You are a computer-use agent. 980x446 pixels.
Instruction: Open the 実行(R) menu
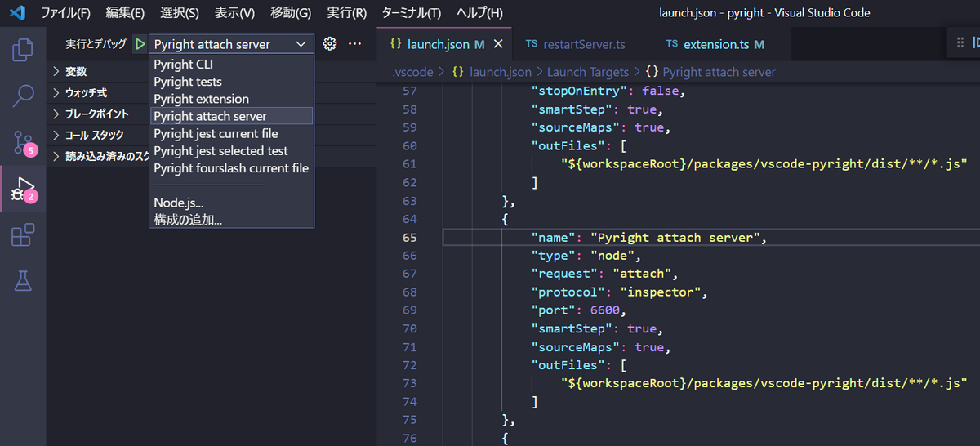pyautogui.click(x=346, y=13)
